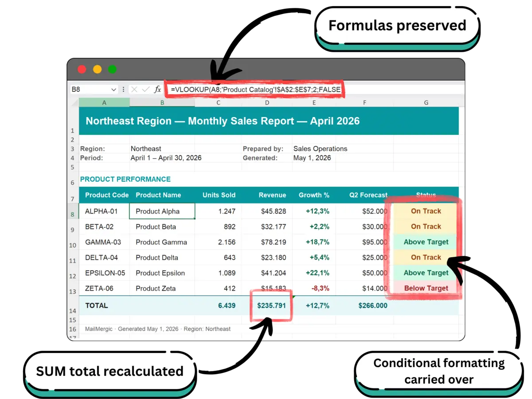Viewport: 532px width, 399px height.
Task: Select column D header
Action: 267,102
